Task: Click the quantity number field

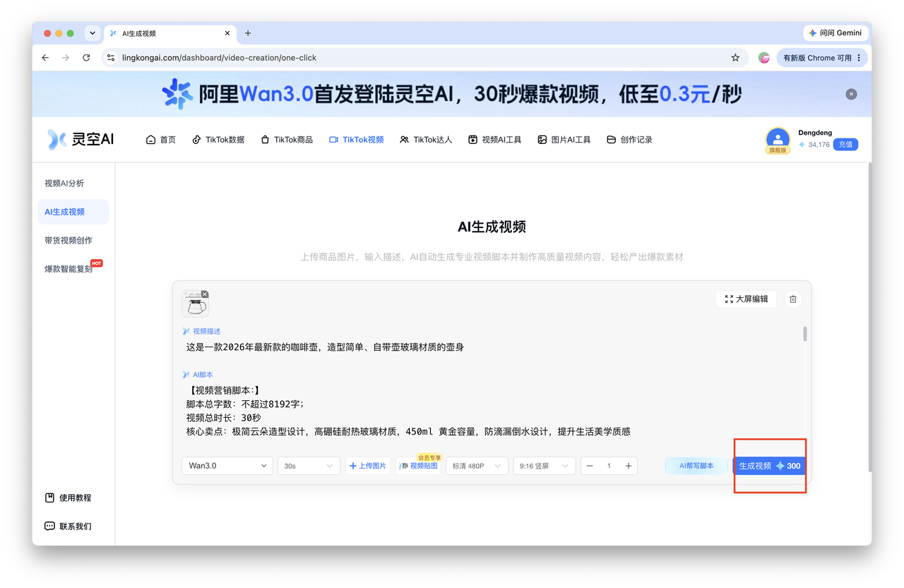Action: 609,466
